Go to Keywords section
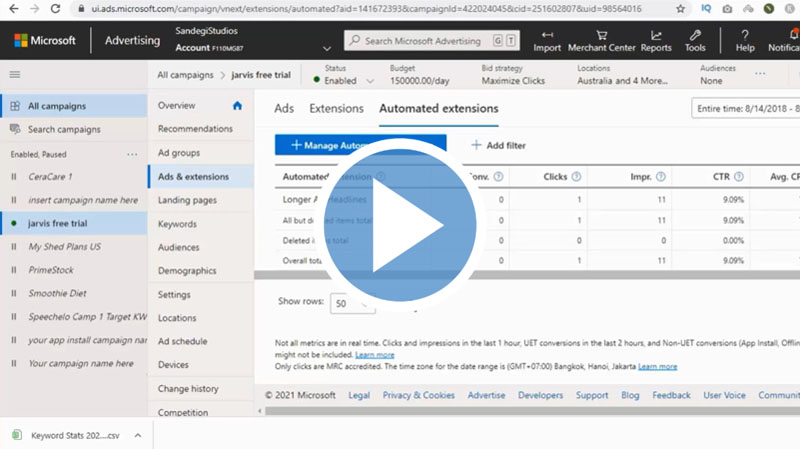 click(177, 224)
